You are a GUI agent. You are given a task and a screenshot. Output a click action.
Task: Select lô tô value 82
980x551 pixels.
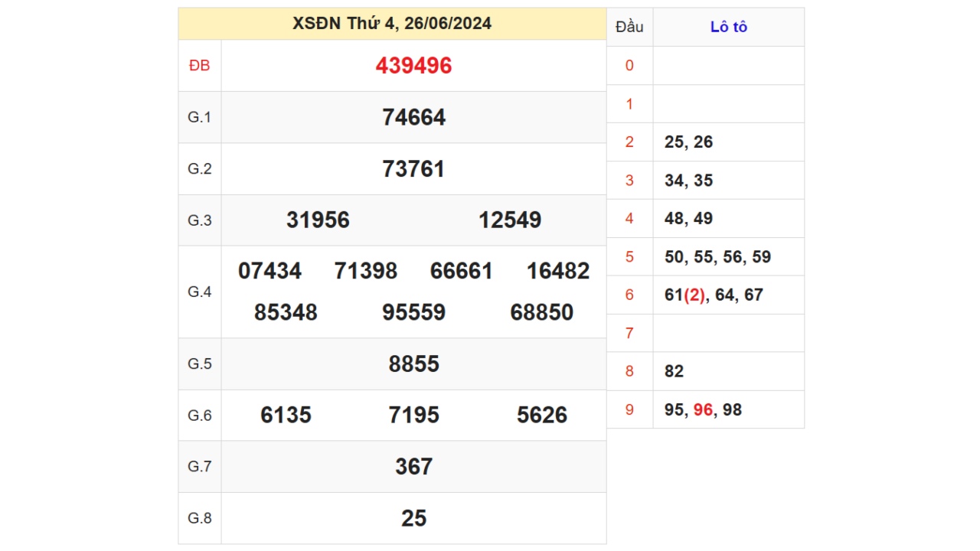click(674, 371)
